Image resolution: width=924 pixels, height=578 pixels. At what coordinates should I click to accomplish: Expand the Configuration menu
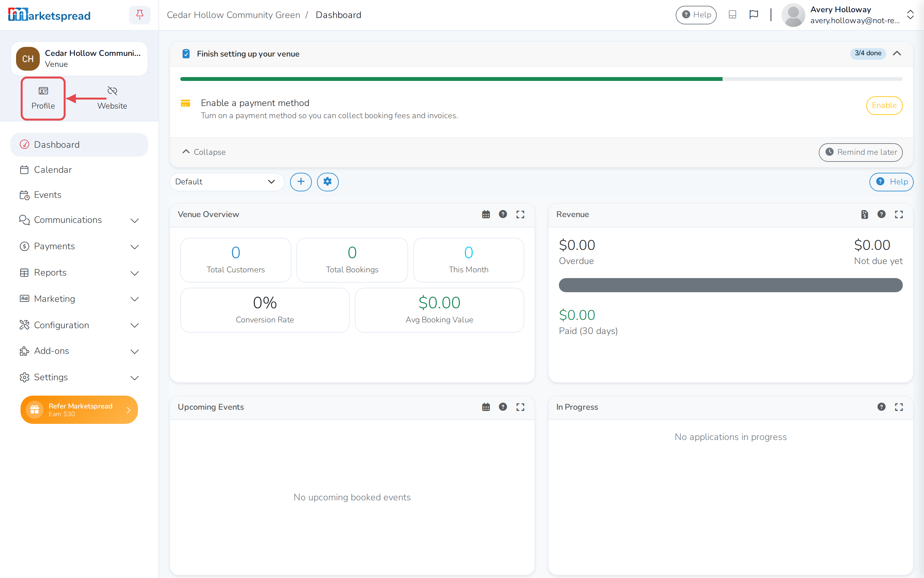pos(79,325)
